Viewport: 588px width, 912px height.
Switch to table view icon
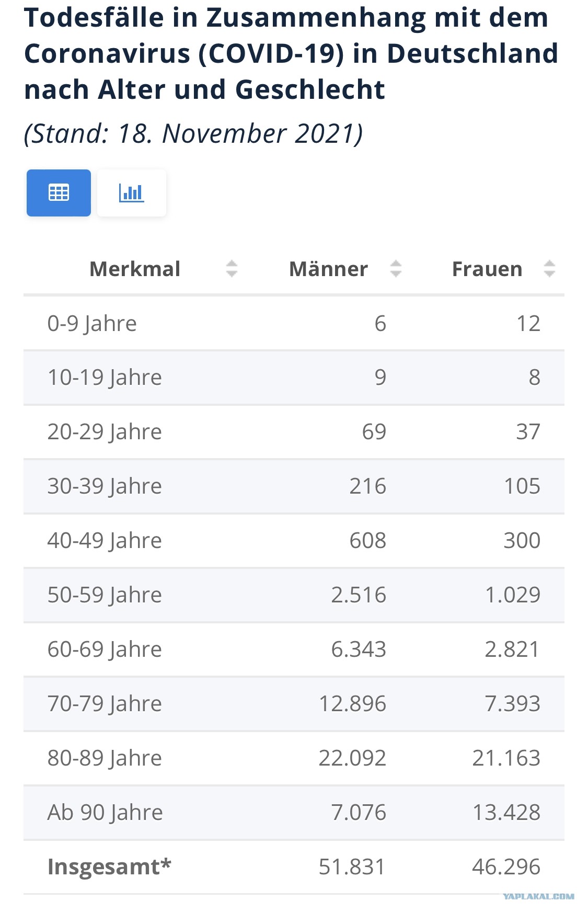tap(59, 193)
